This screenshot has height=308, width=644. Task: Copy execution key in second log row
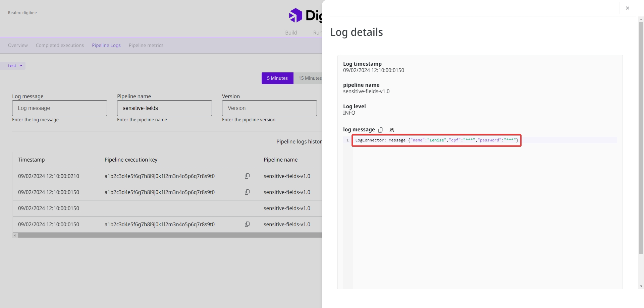point(247,192)
